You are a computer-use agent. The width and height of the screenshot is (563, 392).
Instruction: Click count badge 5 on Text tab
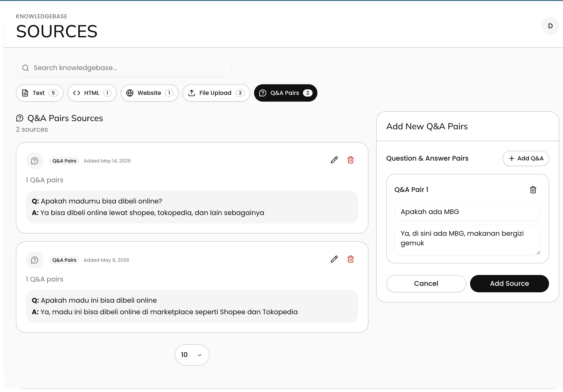(53, 93)
